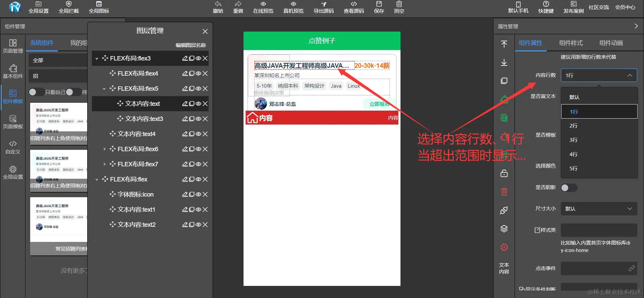Toggle visibility of FLEX布局:flex4 layer
Image resolution: width=644 pixels, height=298 pixels.
click(x=199, y=73)
